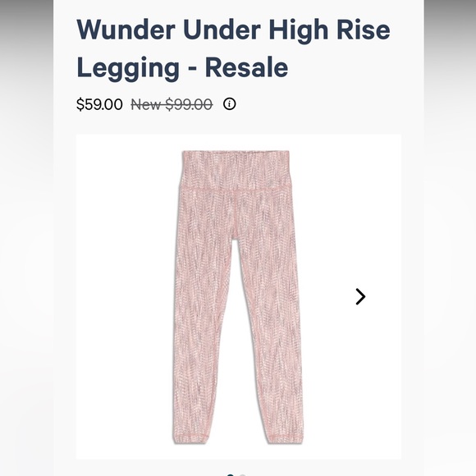Advance to next product photo with chevron arrow
This screenshot has height=476, width=476.
point(360,296)
